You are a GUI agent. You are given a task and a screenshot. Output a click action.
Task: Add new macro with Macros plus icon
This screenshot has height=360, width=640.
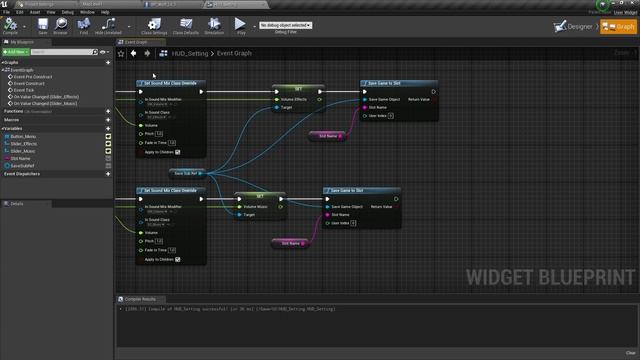pos(108,120)
